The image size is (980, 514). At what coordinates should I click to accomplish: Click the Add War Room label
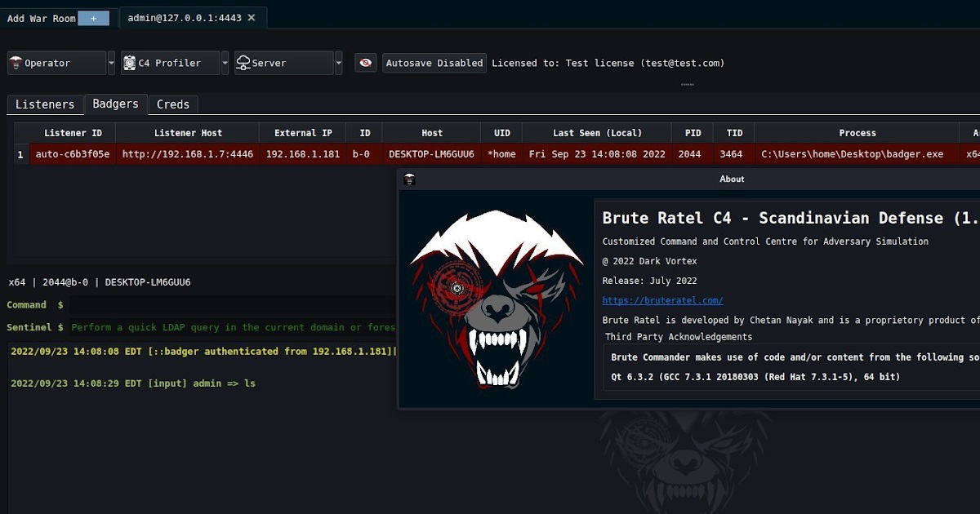[x=41, y=18]
